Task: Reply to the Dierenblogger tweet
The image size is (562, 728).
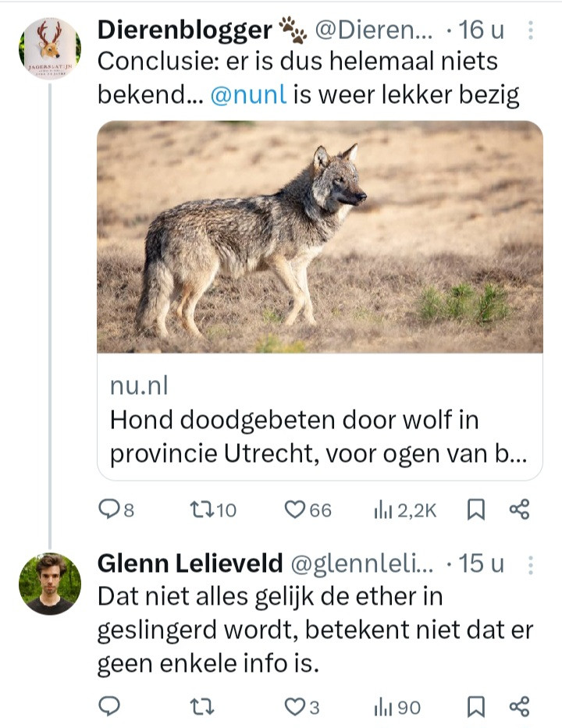Action: [x=116, y=510]
